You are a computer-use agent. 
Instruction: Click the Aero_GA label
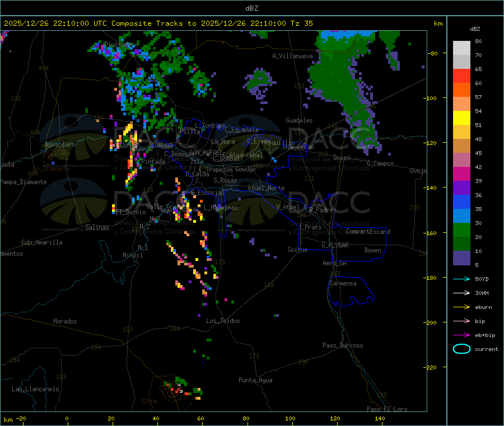[x=335, y=263]
